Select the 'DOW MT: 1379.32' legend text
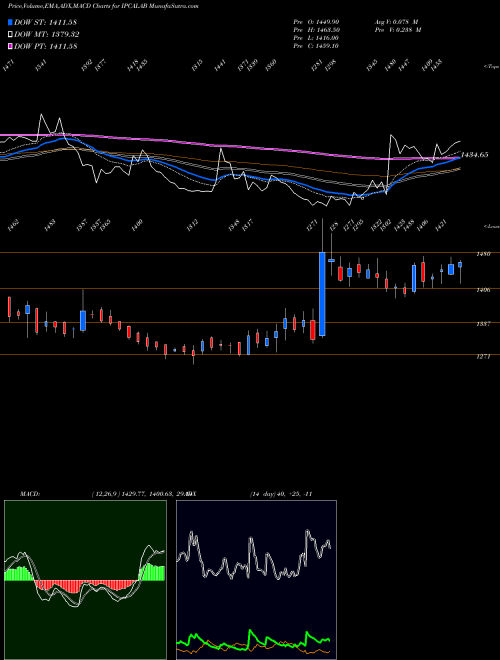This screenshot has height=660, width=500. pos(46,34)
